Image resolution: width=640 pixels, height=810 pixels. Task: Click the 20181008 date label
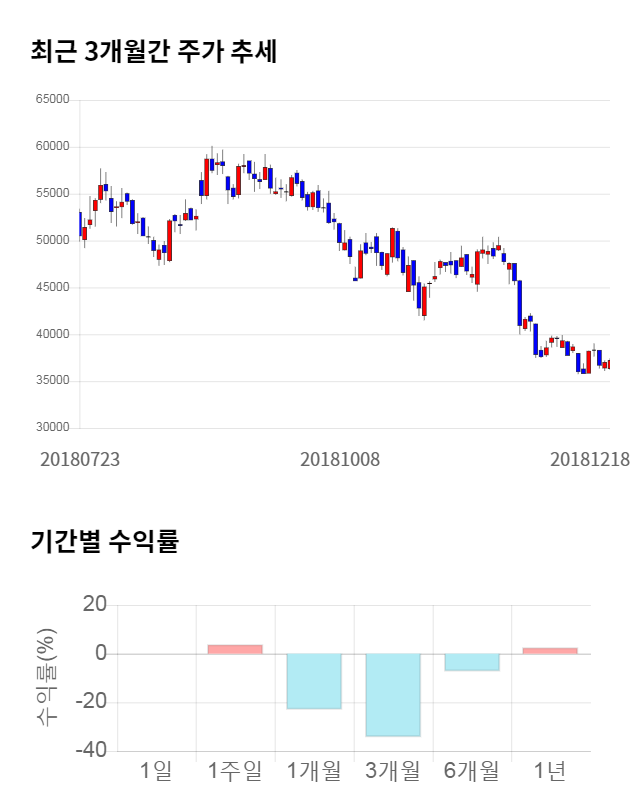(340, 459)
